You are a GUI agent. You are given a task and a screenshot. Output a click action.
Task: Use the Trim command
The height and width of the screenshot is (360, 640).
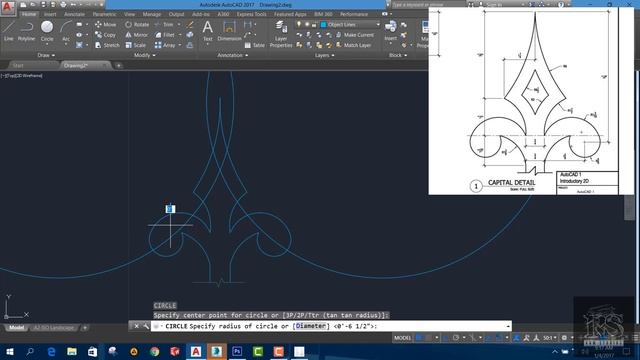(x=164, y=24)
